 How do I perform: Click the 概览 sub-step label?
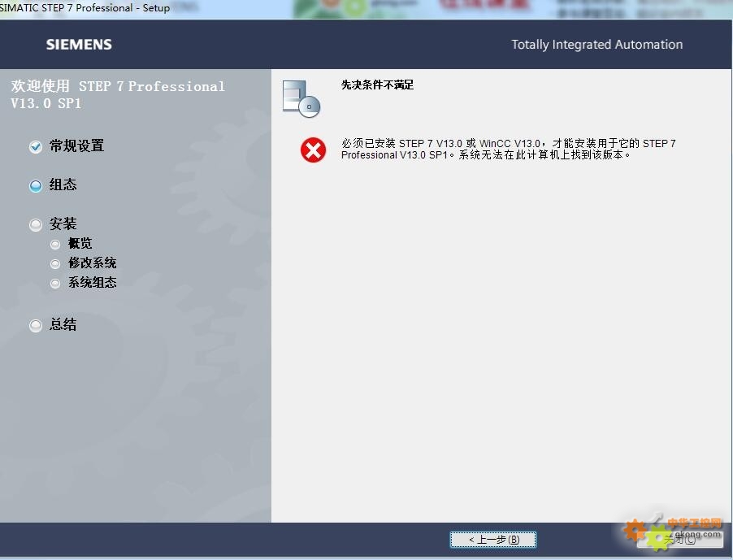pyautogui.click(x=80, y=243)
